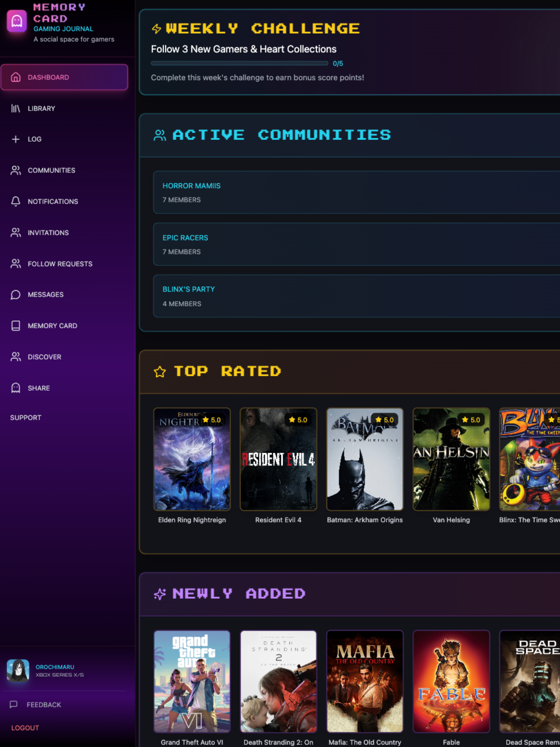Open Resident Evil 4 cover
The image size is (560, 747).
(278, 459)
